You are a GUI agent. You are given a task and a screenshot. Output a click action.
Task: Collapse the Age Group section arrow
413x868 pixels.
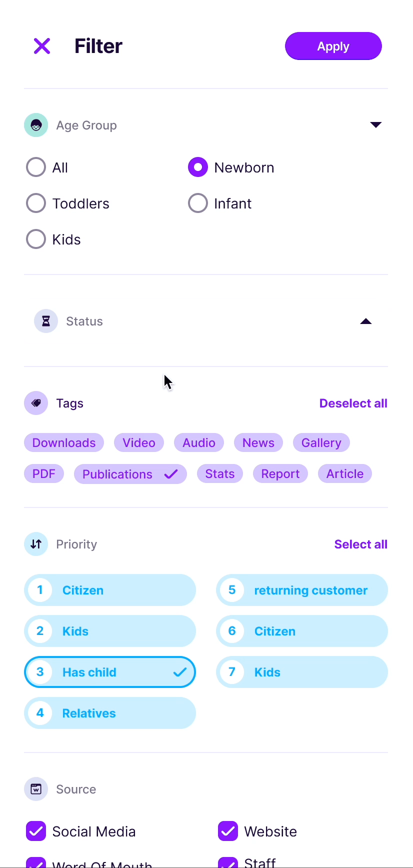point(376,124)
